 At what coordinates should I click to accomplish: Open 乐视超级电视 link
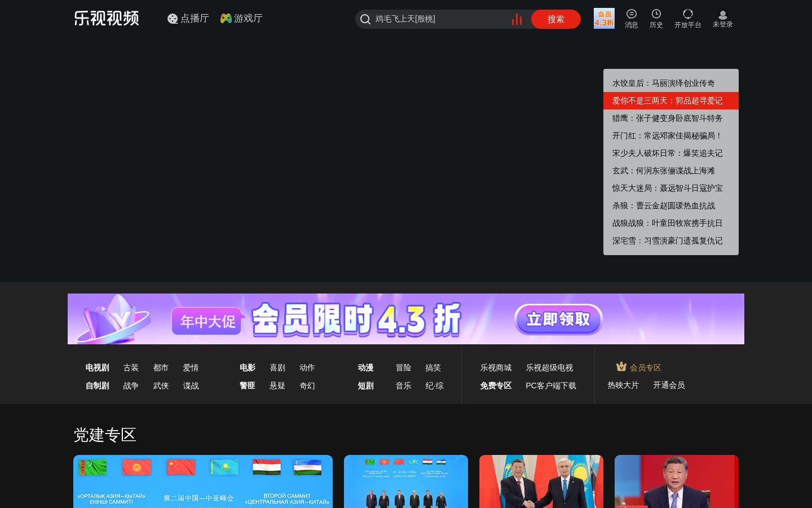(549, 367)
